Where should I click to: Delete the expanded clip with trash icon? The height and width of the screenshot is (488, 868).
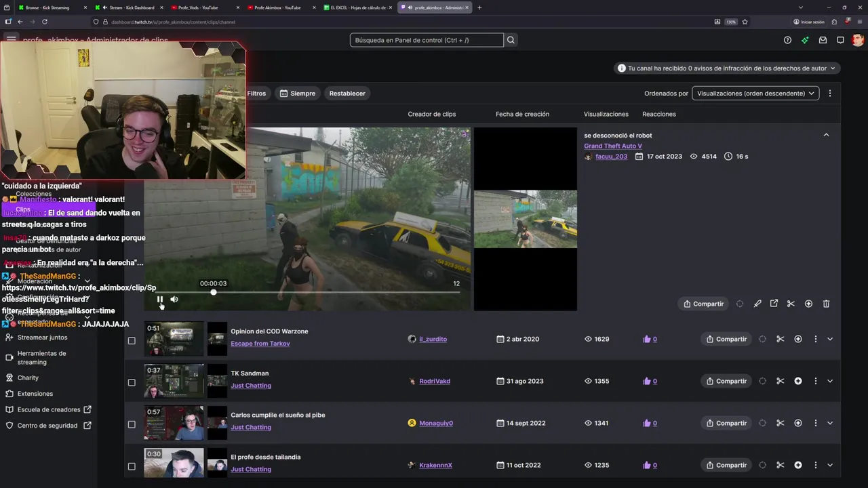tap(826, 304)
